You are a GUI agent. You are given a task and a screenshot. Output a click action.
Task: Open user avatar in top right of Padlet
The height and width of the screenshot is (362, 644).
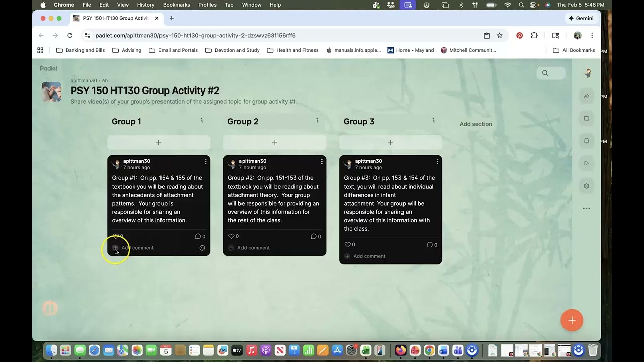[587, 73]
